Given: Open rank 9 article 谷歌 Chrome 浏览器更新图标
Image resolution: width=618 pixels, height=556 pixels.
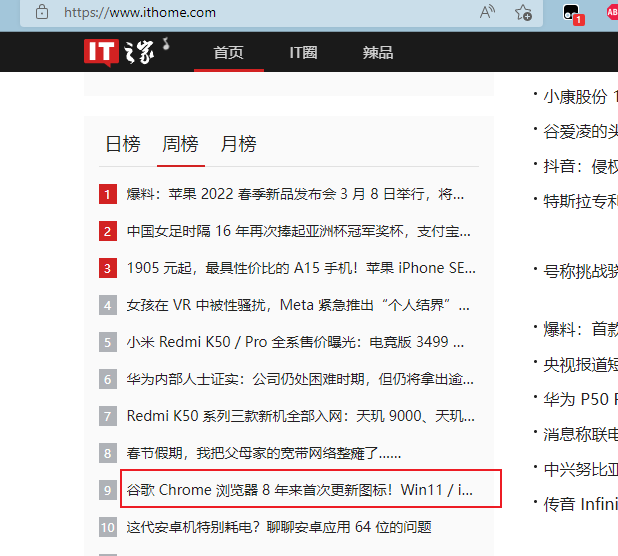Looking at the screenshot, I should (x=300, y=490).
